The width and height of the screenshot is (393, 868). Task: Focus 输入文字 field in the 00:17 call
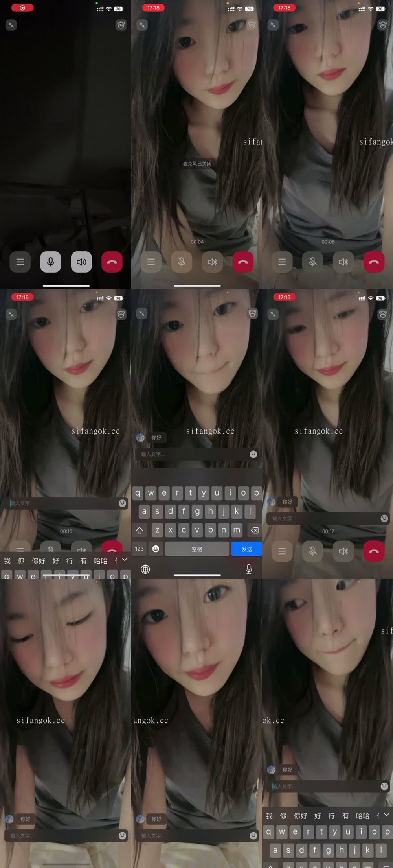click(327, 518)
